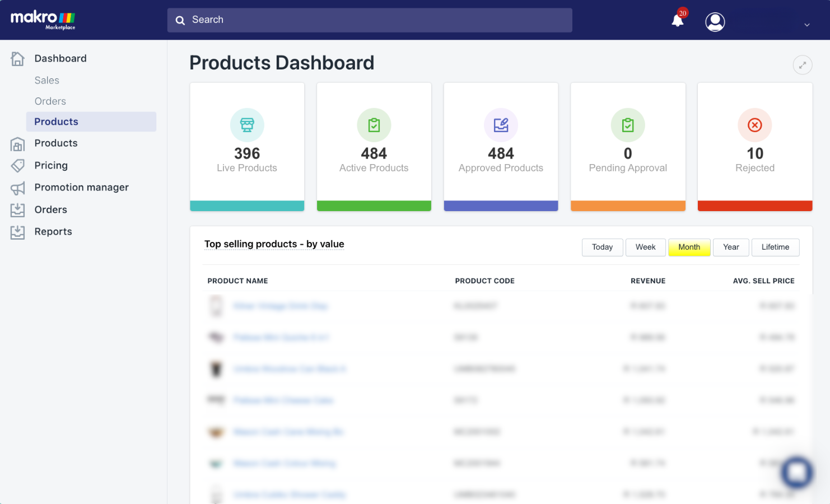Viewport: 830px width, 504px height.
Task: Open the chat bubble widget
Action: (x=797, y=473)
